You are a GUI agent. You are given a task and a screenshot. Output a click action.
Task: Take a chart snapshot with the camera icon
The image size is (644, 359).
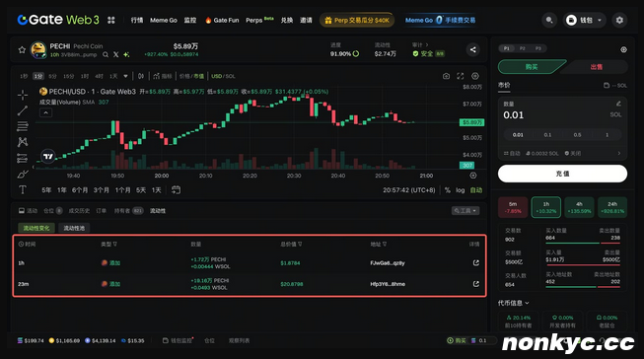coord(446,76)
